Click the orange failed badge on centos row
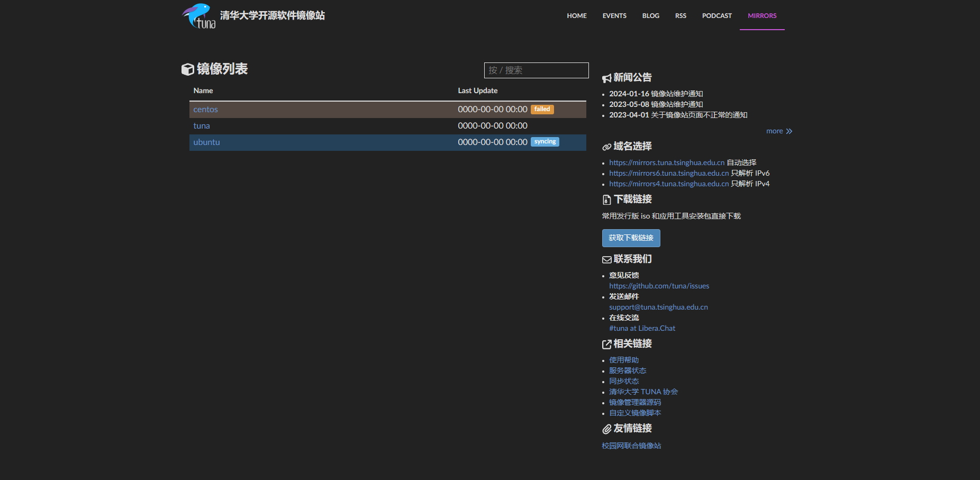 click(x=542, y=109)
